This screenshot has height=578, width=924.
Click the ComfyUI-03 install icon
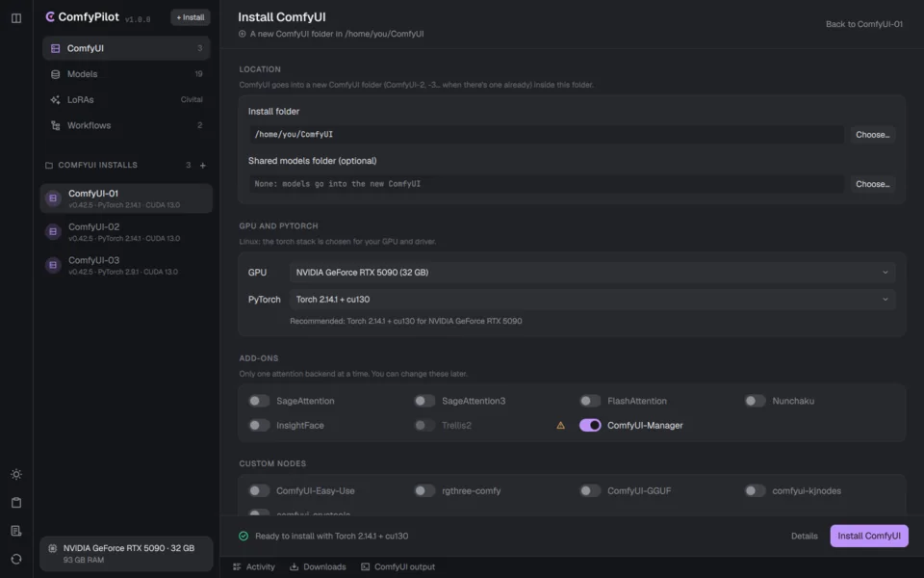point(53,266)
